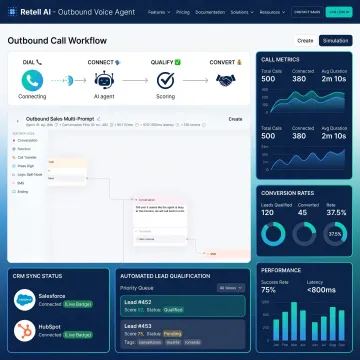Select the Lead #453 card
The height and width of the screenshot is (360, 360).
[183, 334]
